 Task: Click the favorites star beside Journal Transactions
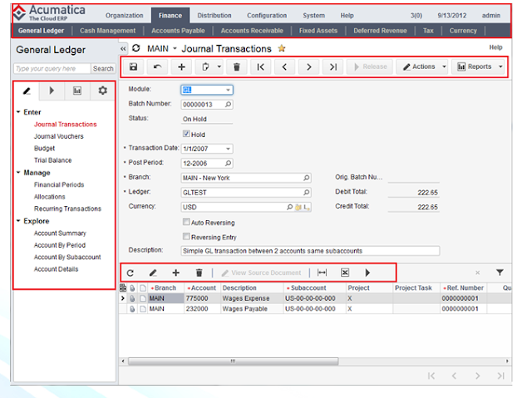(x=281, y=48)
